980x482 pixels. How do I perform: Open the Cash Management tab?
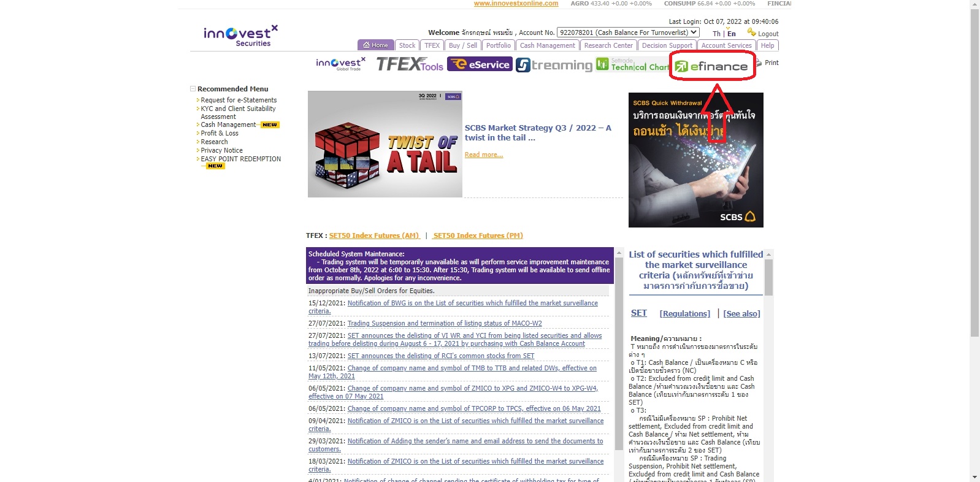point(548,45)
